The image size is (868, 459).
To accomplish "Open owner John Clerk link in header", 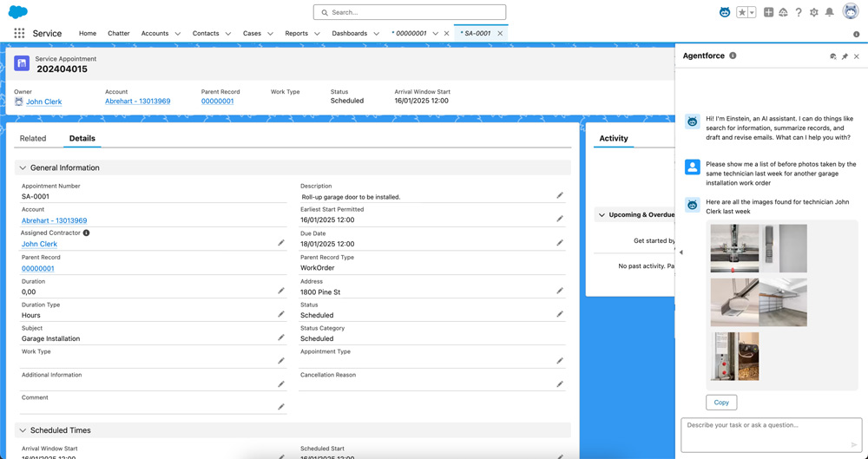I will click(x=43, y=102).
